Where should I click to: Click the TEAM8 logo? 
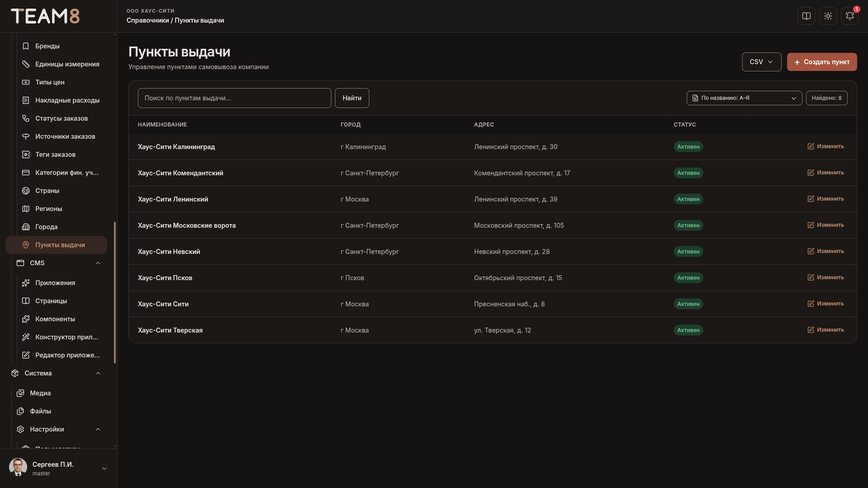tap(45, 16)
